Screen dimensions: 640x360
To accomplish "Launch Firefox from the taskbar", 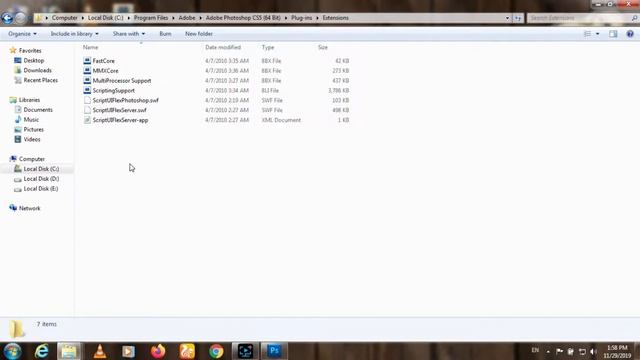I will (x=158, y=351).
